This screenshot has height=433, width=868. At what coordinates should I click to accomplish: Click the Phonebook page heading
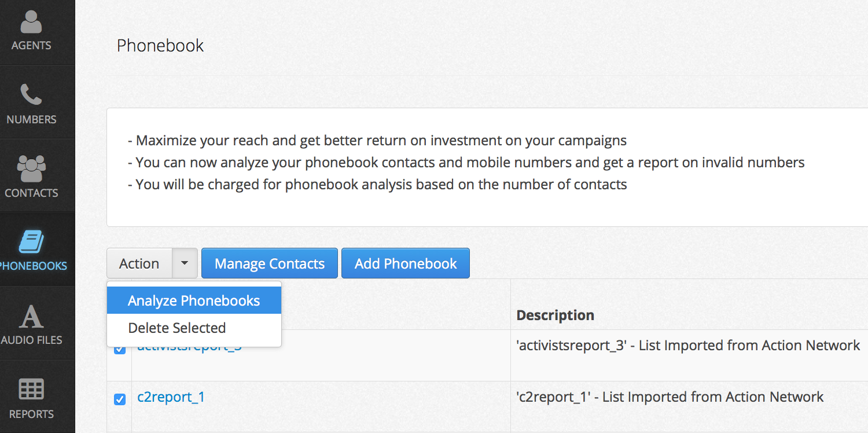160,46
